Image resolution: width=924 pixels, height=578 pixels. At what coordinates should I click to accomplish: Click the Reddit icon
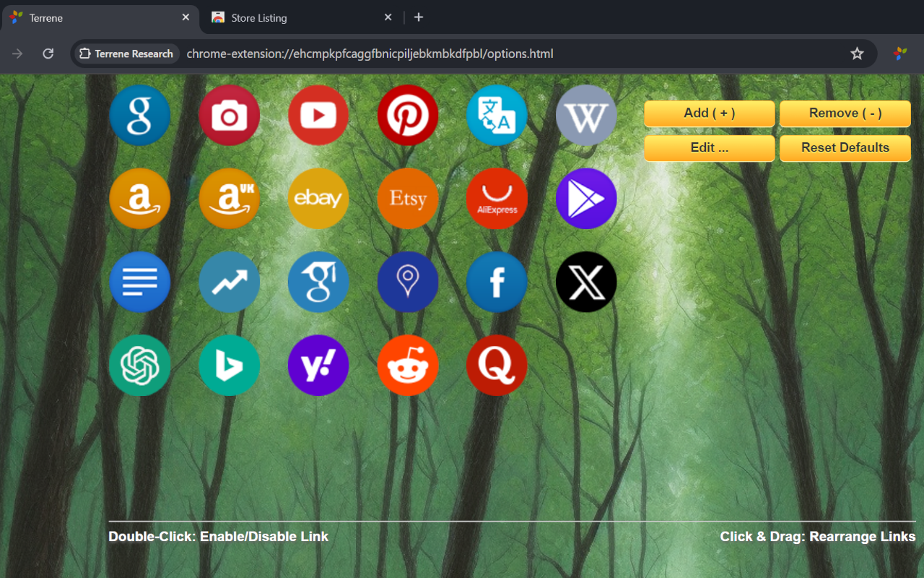coord(408,365)
